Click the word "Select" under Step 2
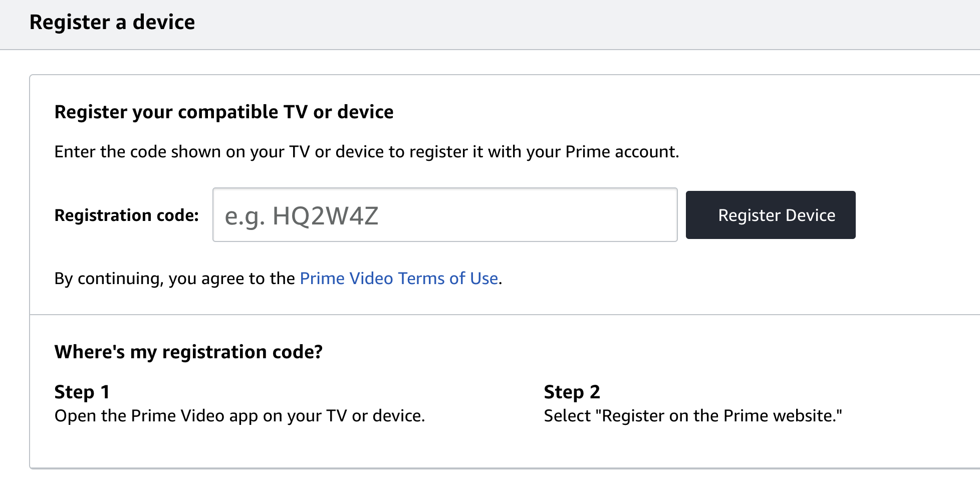980x484 pixels. pyautogui.click(x=567, y=416)
